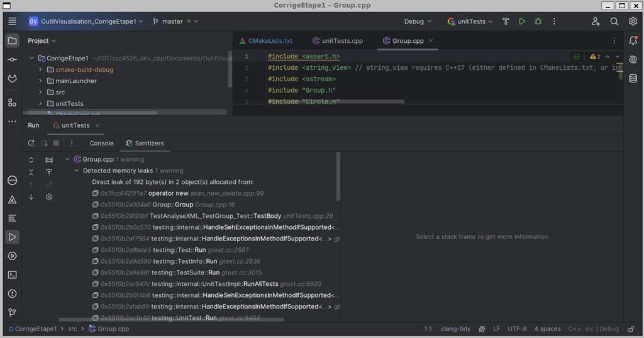
Task: Switch to the Console tab
Action: coord(101,143)
